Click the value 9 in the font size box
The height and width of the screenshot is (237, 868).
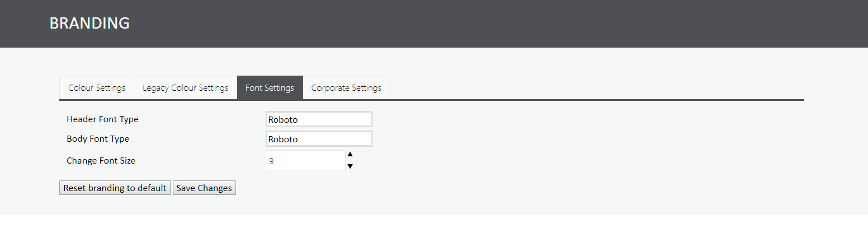[271, 161]
